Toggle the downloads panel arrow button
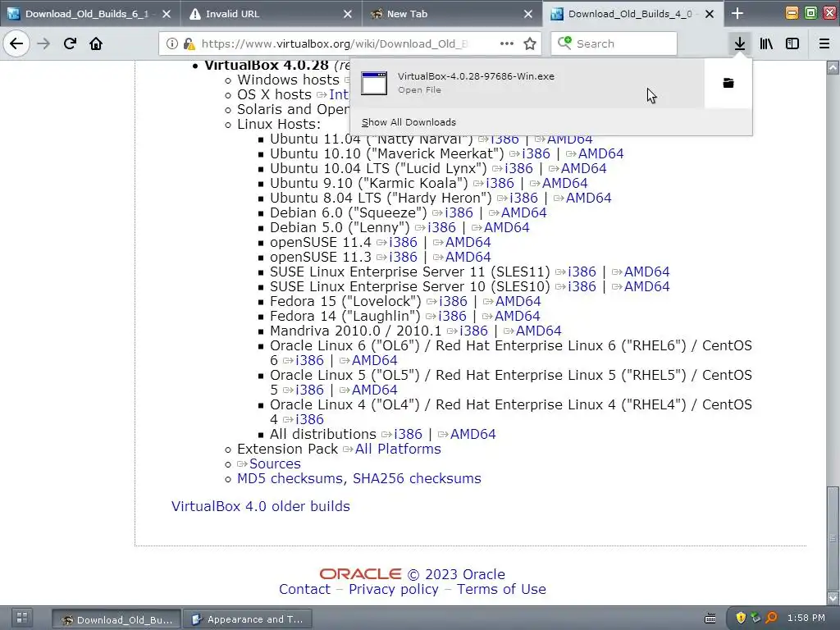The width and height of the screenshot is (840, 630). click(740, 43)
